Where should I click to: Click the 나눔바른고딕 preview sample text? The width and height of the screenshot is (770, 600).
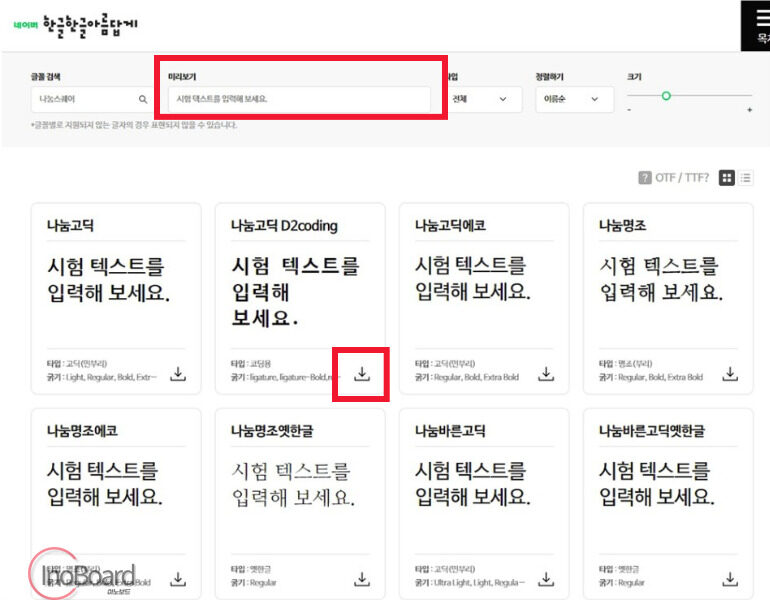[473, 484]
